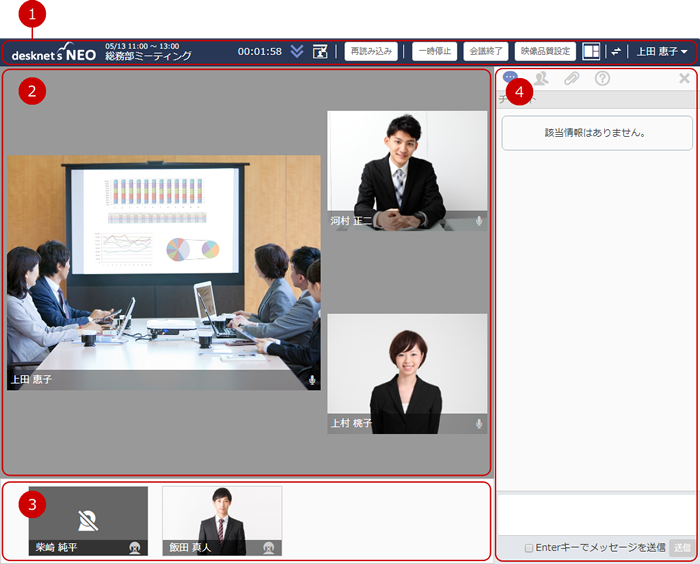The image size is (700, 564).
Task: Enable Enterキーでメッセージを送信 checkbox
Action: click(x=529, y=548)
